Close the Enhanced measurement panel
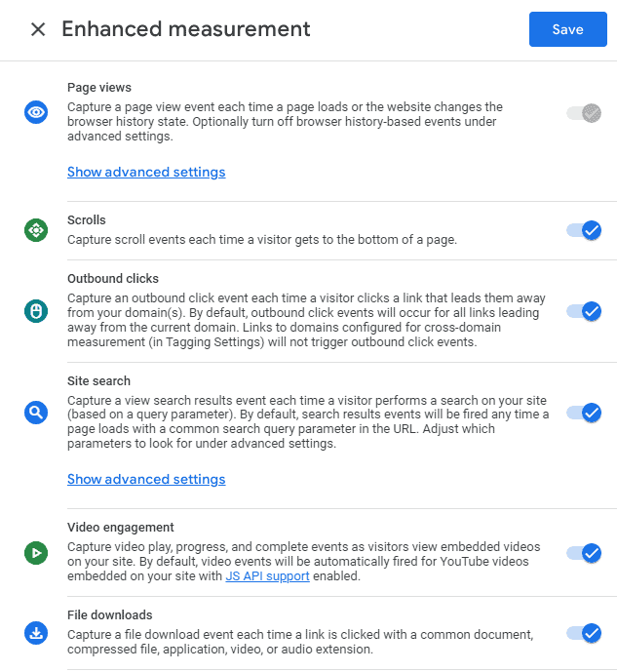Viewport: 617px width, 672px height. (38, 29)
